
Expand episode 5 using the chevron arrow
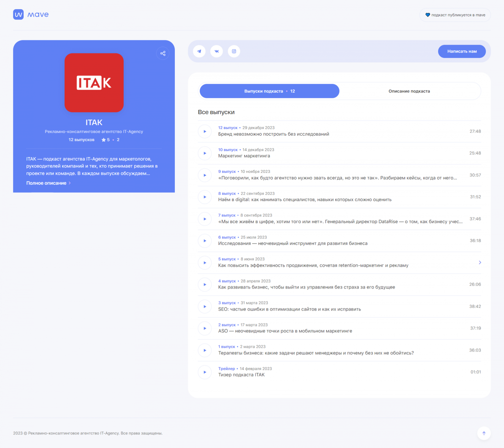tap(480, 262)
